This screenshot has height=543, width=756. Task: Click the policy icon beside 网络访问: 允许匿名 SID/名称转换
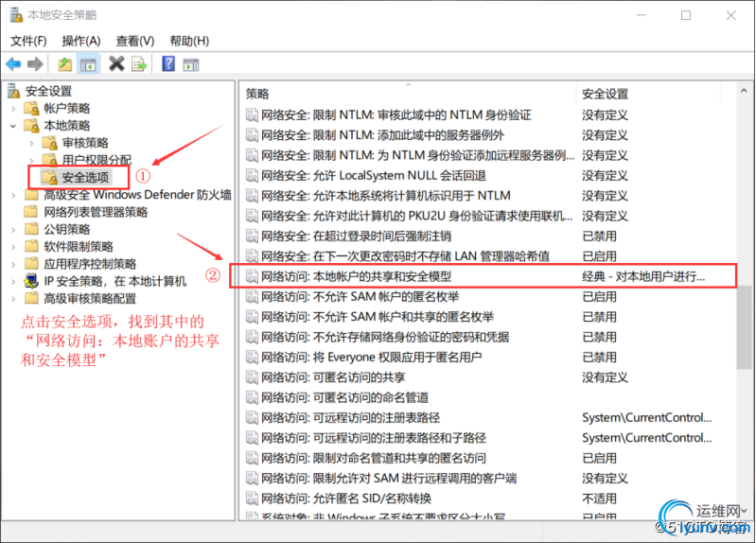pos(252,499)
